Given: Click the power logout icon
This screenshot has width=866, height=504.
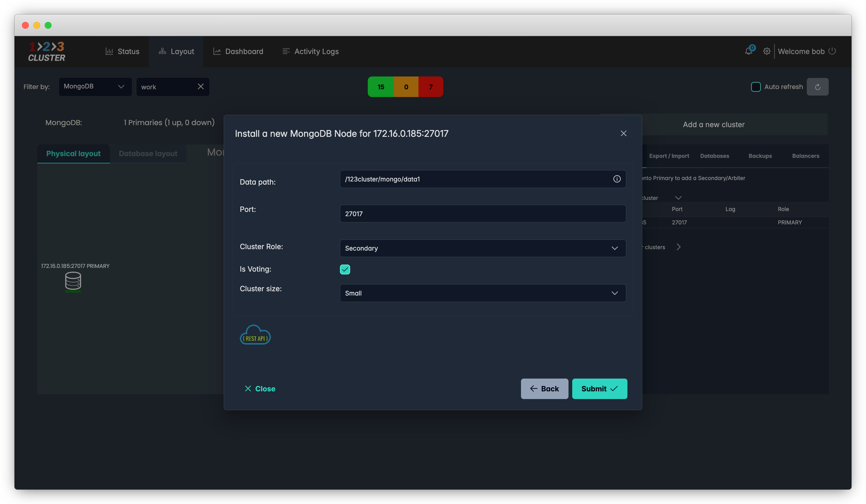Looking at the screenshot, I should (832, 51).
